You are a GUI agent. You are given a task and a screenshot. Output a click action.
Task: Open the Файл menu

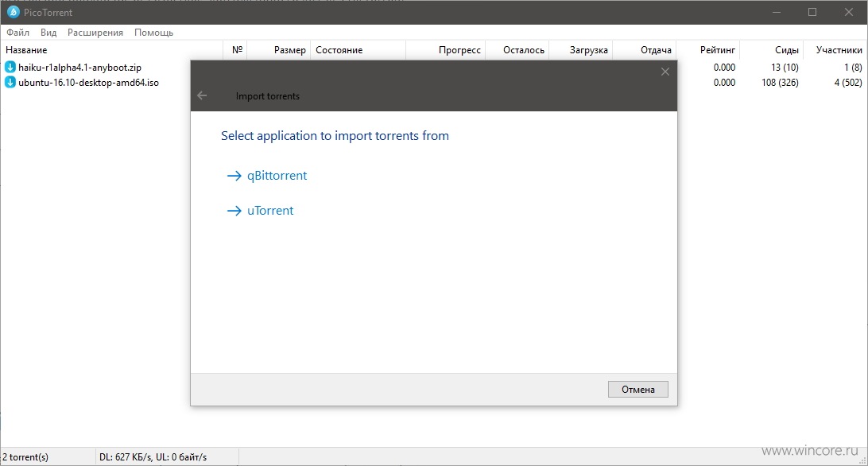[x=17, y=32]
